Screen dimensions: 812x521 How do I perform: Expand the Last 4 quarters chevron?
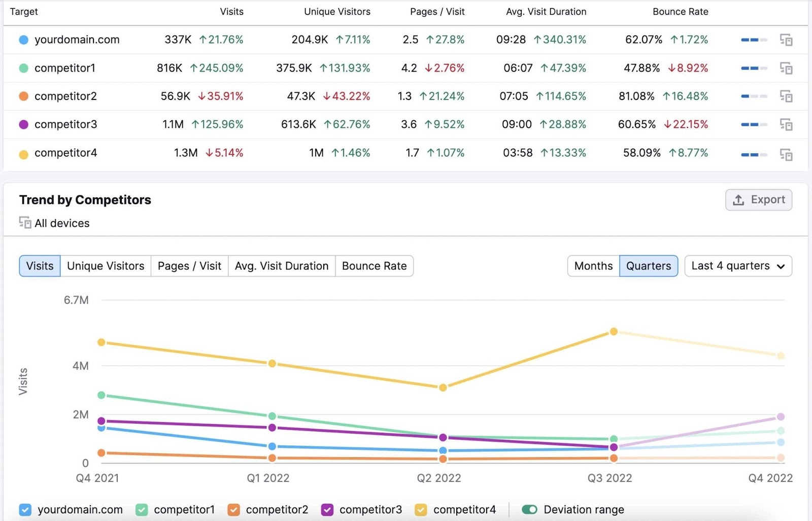pyautogui.click(x=782, y=266)
